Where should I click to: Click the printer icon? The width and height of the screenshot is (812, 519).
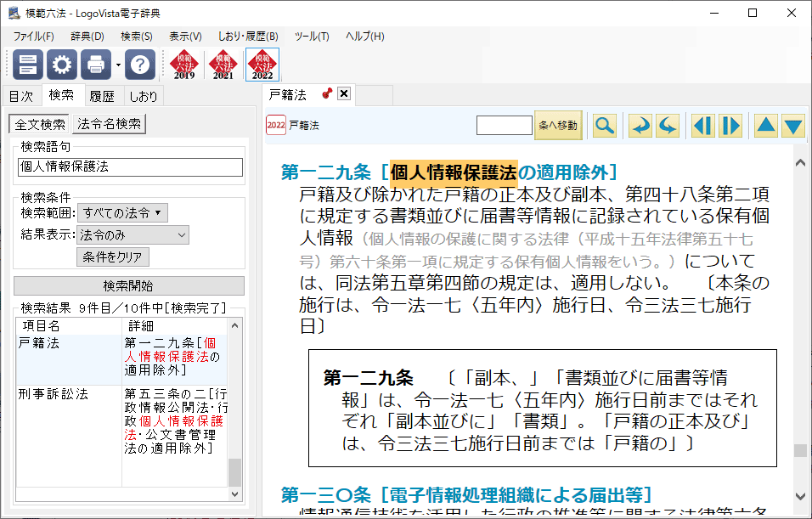96,65
